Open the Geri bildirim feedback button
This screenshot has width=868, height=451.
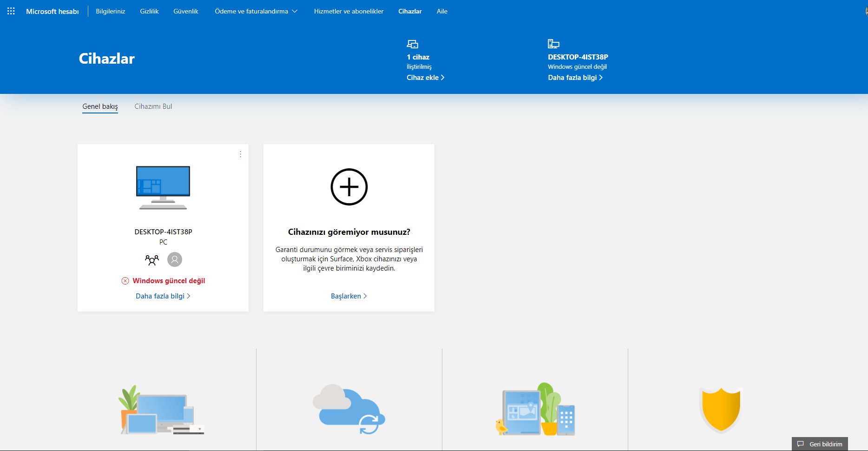(820, 444)
